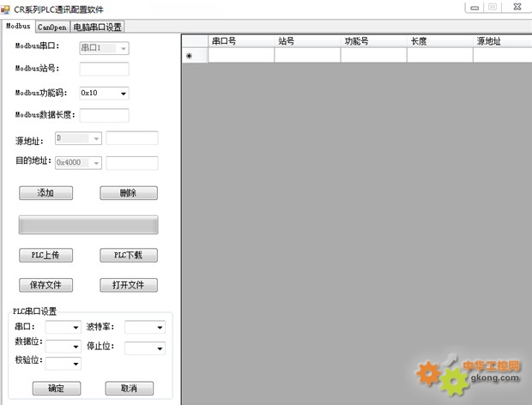Select the Modbus tab
The width and height of the screenshot is (532, 405).
tap(17, 27)
